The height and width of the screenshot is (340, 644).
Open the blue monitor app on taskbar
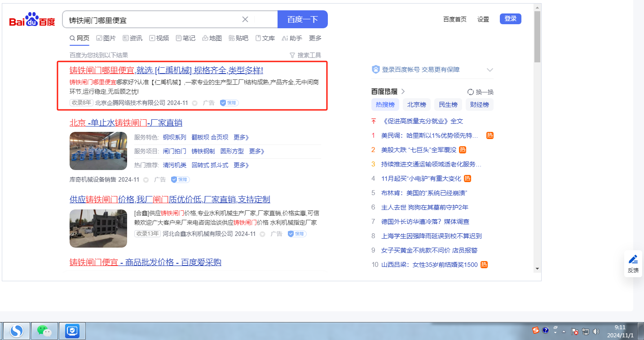(72, 331)
